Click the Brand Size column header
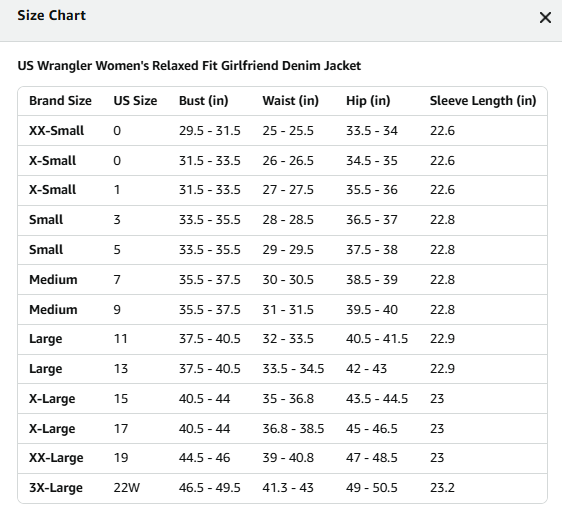This screenshot has height=528, width=562. coord(60,101)
